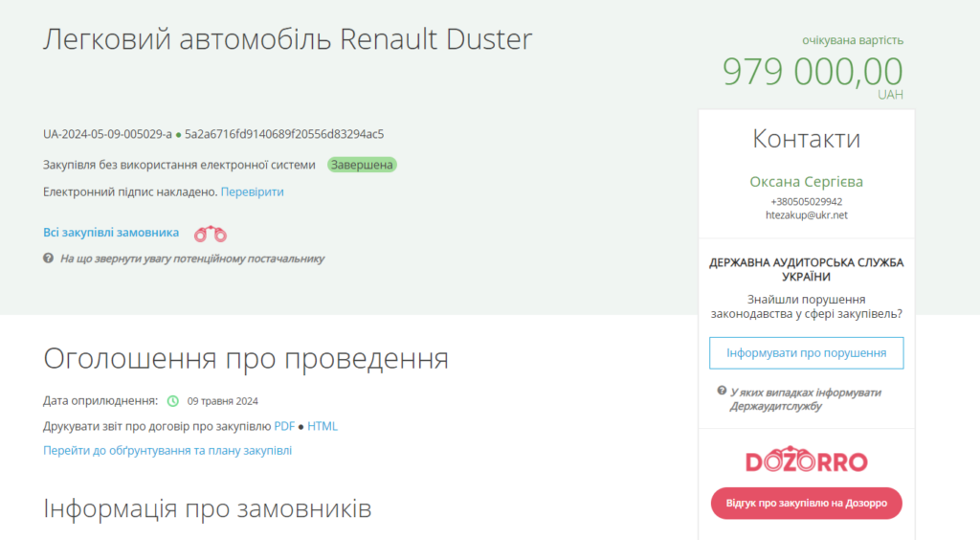Click the question mark icon beside supplier advice
The image size is (980, 540).
pos(48,259)
